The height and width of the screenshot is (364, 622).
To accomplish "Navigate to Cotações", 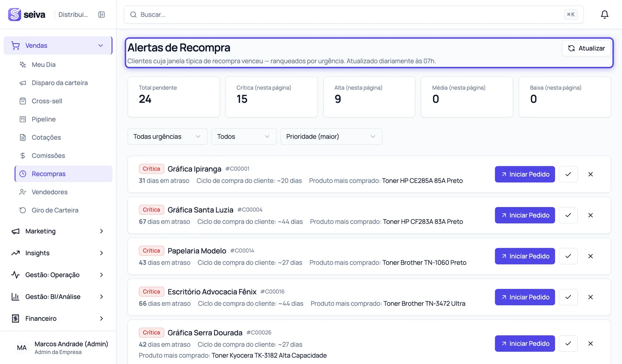I will coord(63,138).
